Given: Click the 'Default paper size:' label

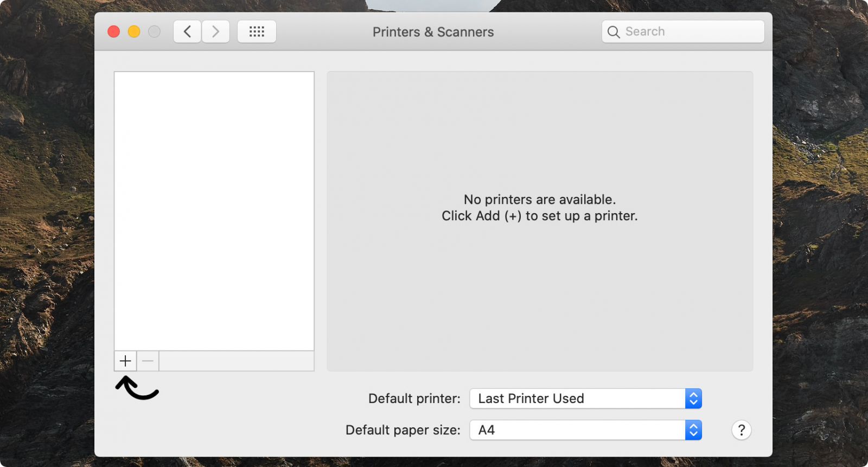Looking at the screenshot, I should 403,430.
